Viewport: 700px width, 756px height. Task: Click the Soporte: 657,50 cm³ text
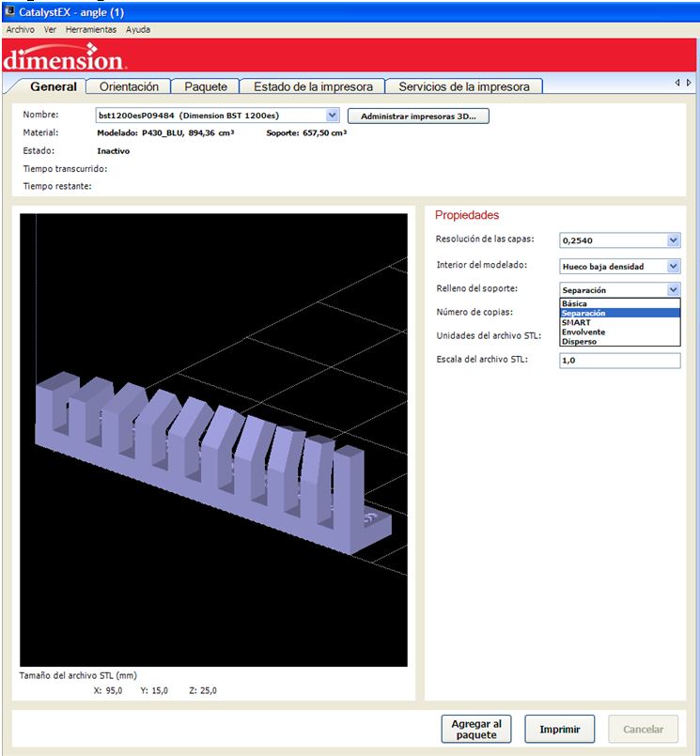coord(306,133)
